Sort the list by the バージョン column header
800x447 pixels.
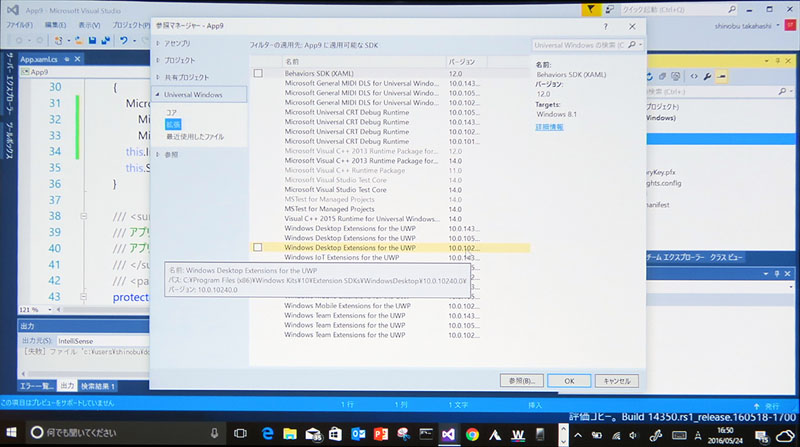click(x=466, y=61)
